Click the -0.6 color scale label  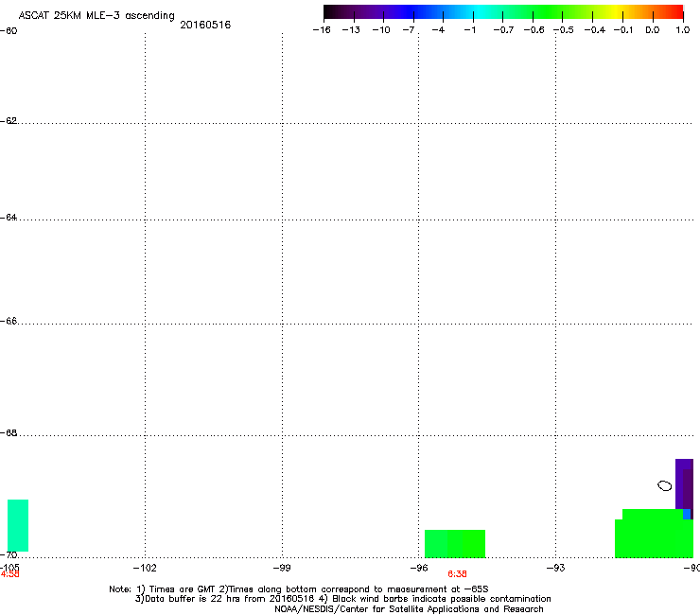click(x=534, y=30)
